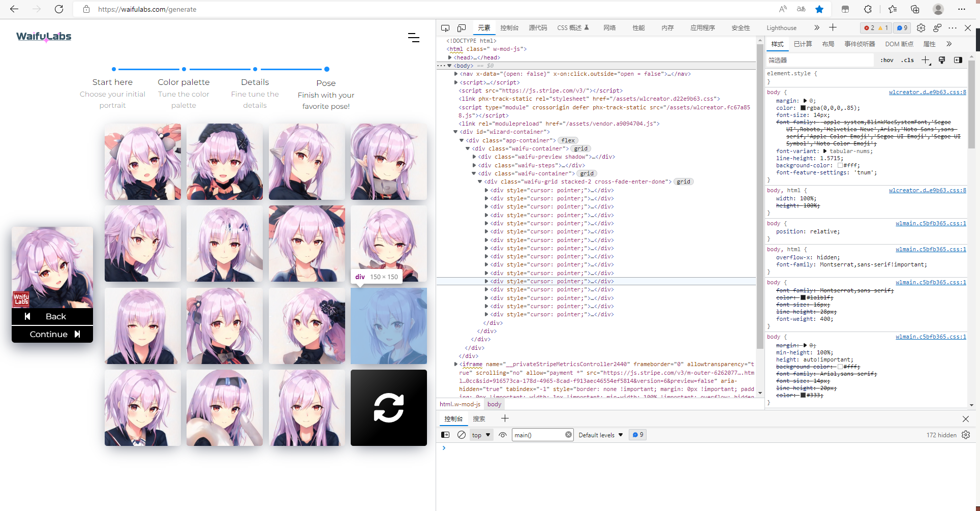Open the console settings gear icon

tap(966, 435)
